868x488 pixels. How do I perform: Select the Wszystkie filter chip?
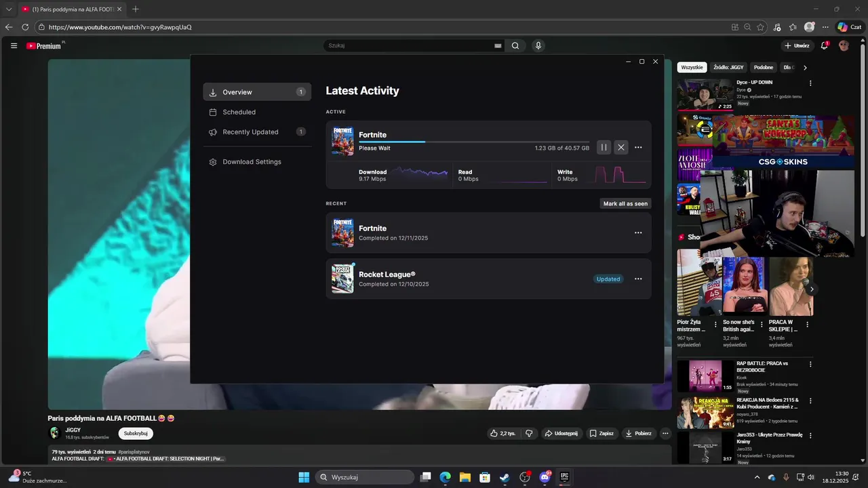(x=692, y=67)
